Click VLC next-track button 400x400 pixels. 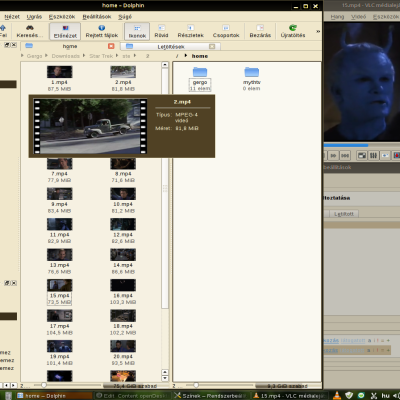click(x=345, y=155)
